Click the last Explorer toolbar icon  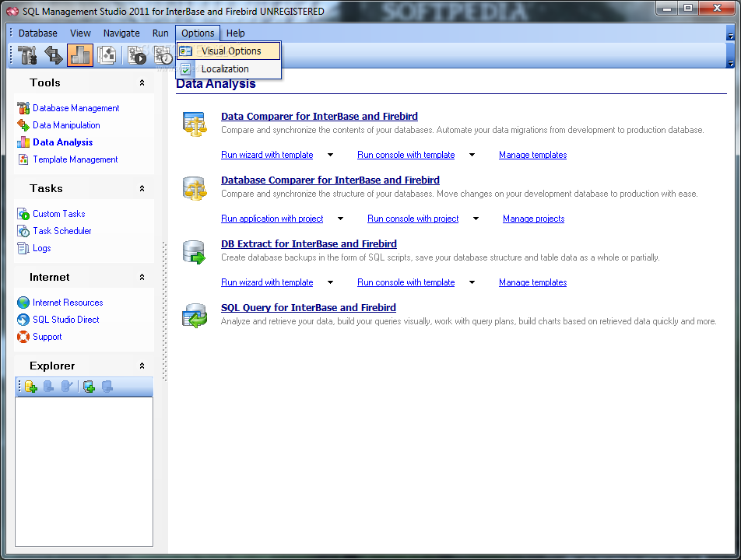click(x=107, y=387)
